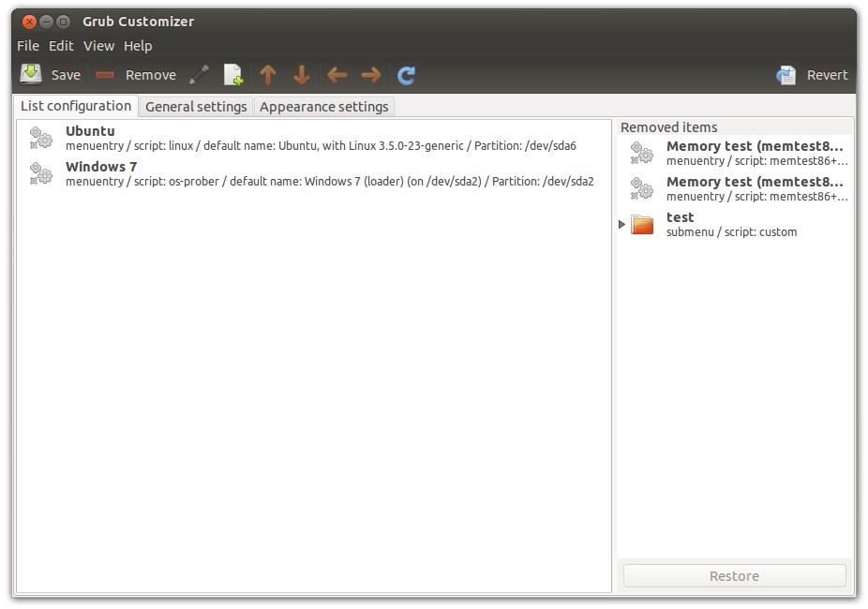Click 'submenu / script: custom' text
The width and height of the screenshot is (868, 609).
coord(731,232)
